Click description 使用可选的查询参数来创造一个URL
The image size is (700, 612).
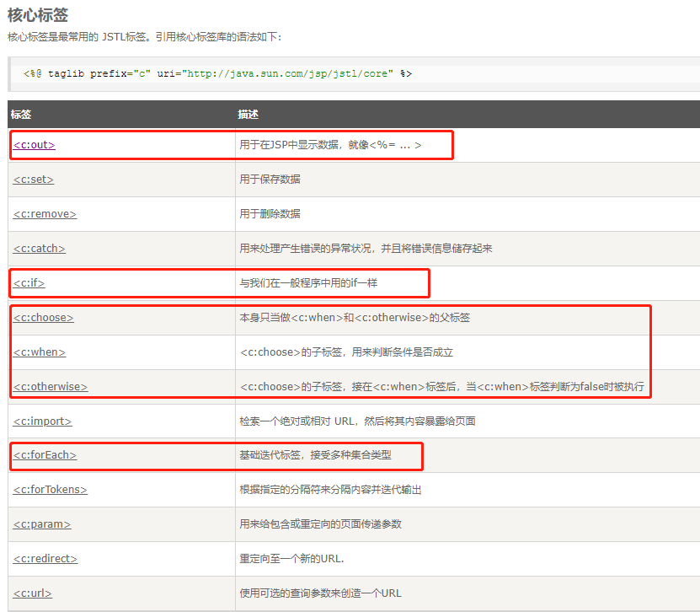pyautogui.click(x=321, y=593)
